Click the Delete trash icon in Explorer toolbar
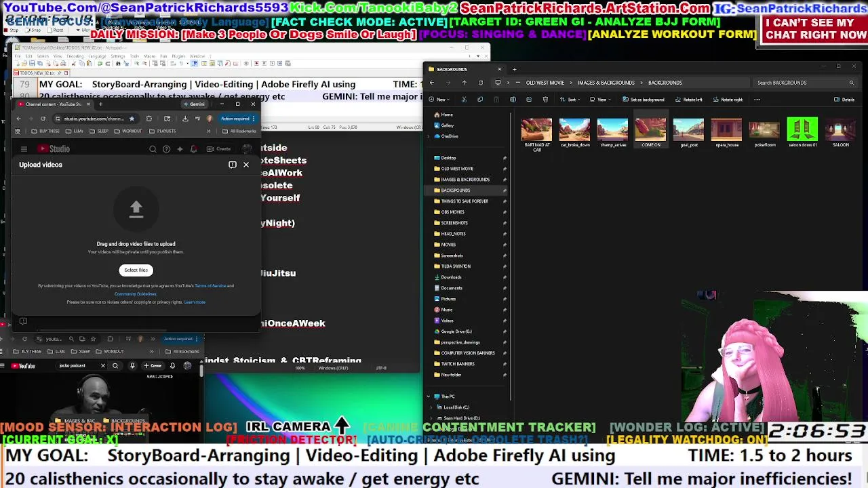This screenshot has height=488, width=868. tap(545, 100)
